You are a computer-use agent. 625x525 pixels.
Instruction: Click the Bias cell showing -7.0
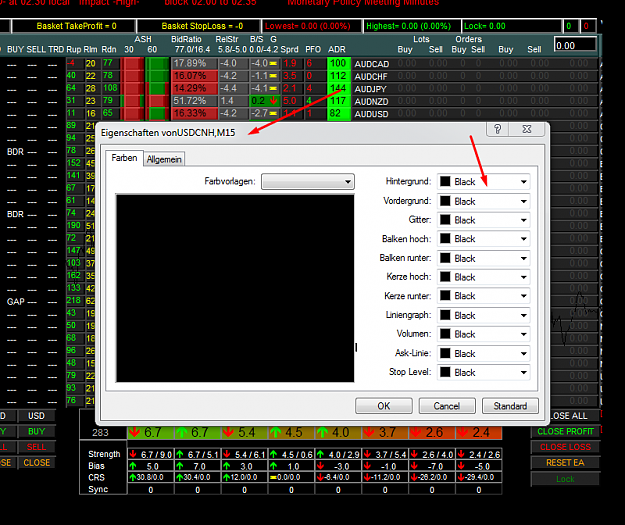point(432,466)
